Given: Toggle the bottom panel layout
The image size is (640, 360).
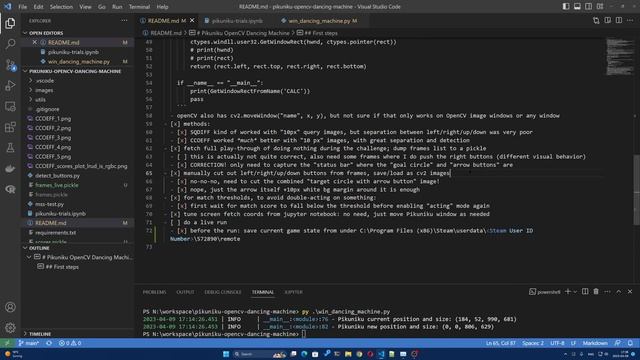Looking at the screenshot, I should tap(577, 7).
